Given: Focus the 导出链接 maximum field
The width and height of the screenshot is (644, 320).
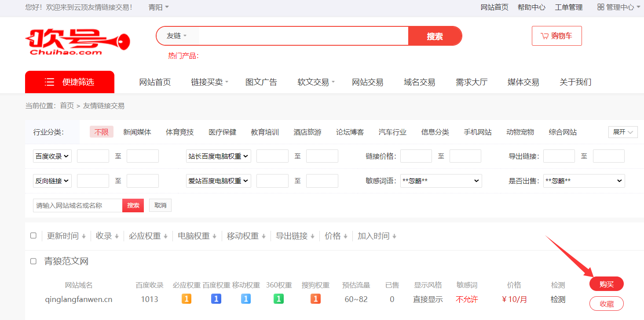Looking at the screenshot, I should (x=609, y=156).
